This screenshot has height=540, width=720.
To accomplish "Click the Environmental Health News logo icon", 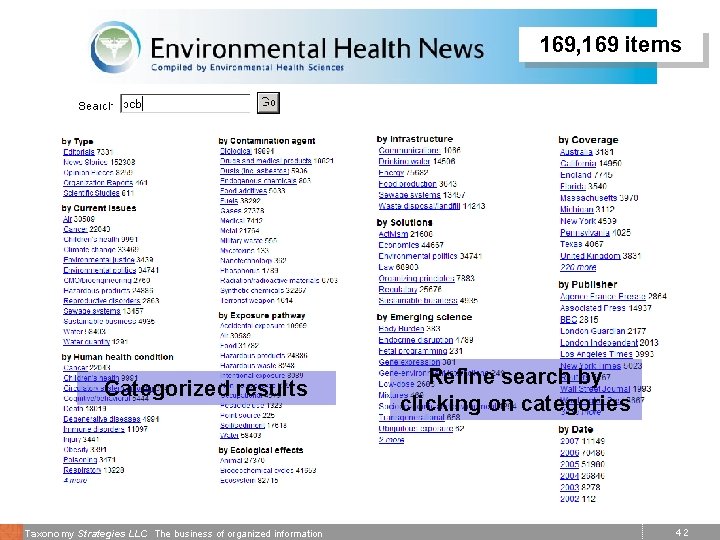I will [116, 47].
